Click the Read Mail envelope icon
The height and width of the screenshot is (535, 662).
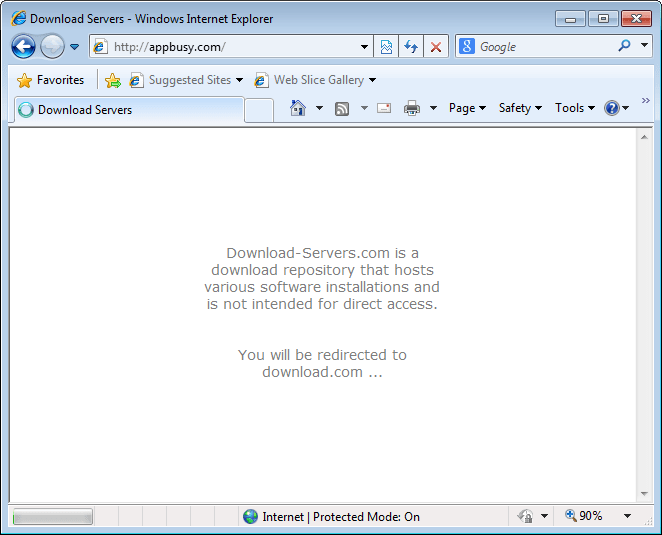(384, 108)
